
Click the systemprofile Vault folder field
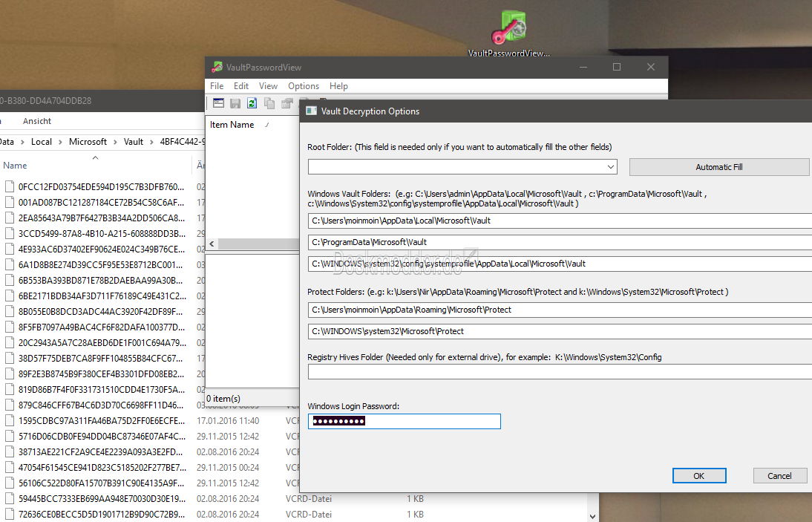tap(560, 264)
